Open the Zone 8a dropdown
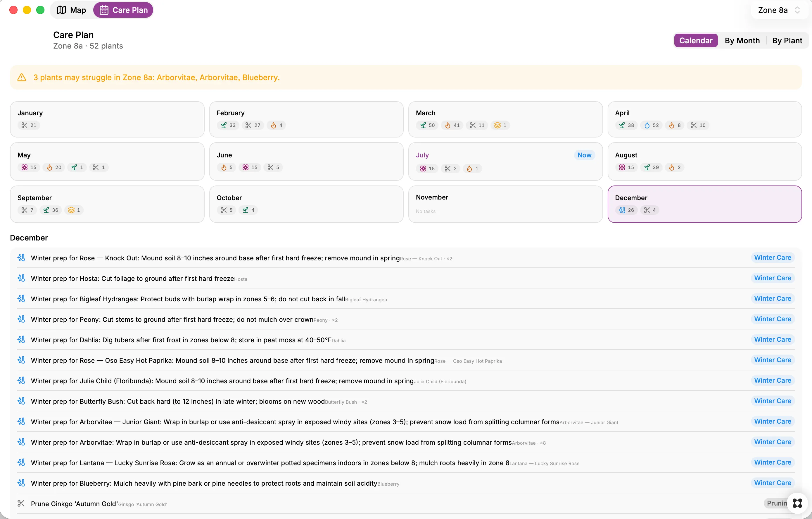812x519 pixels. click(x=779, y=10)
